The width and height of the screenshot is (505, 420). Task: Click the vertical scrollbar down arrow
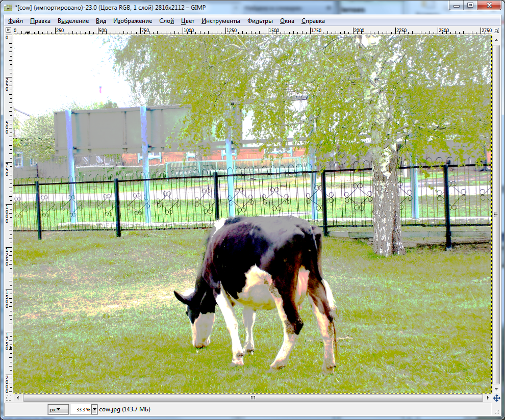(496, 389)
